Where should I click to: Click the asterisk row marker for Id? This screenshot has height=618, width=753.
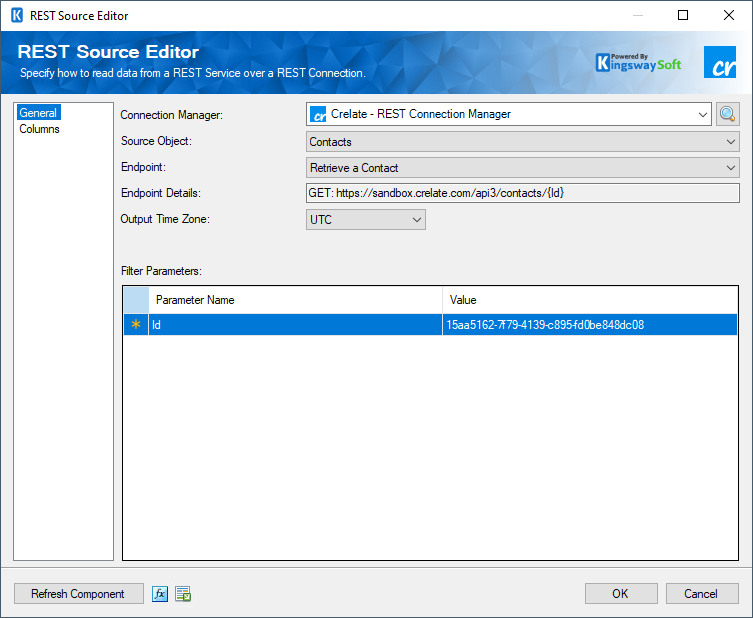coord(136,325)
